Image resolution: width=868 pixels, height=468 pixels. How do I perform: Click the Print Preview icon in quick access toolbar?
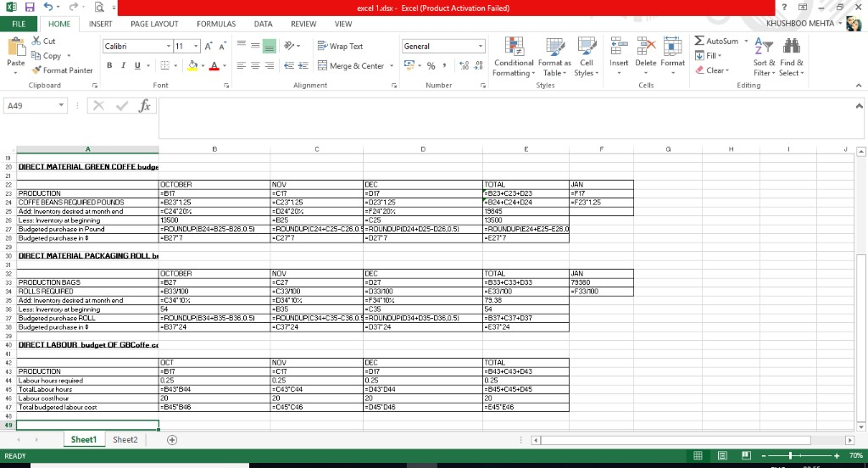click(99, 8)
